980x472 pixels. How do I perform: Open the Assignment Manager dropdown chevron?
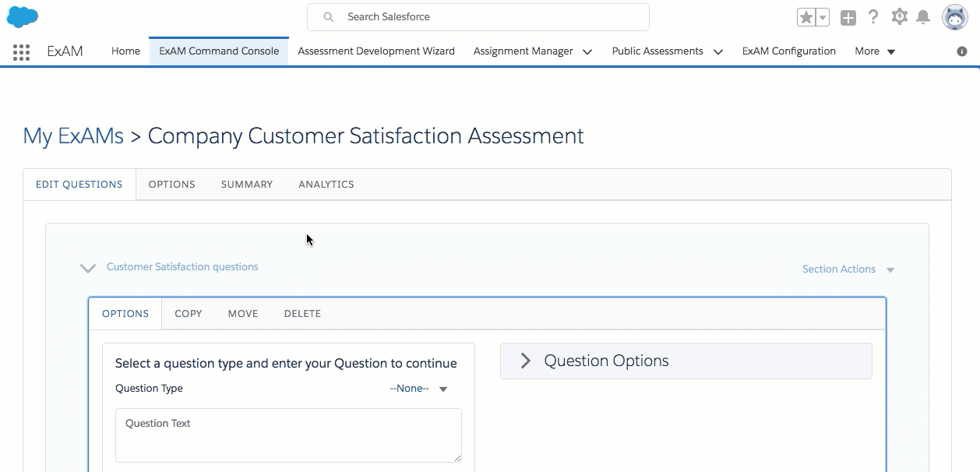coord(587,52)
